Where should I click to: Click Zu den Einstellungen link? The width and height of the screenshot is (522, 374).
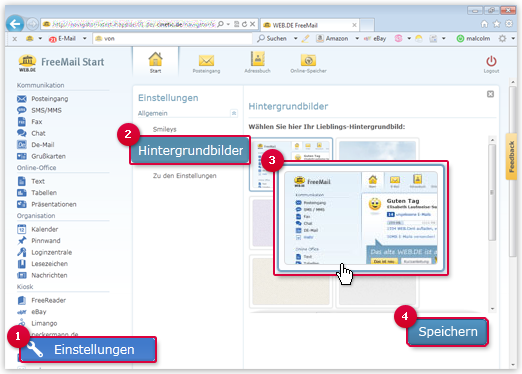[185, 176]
